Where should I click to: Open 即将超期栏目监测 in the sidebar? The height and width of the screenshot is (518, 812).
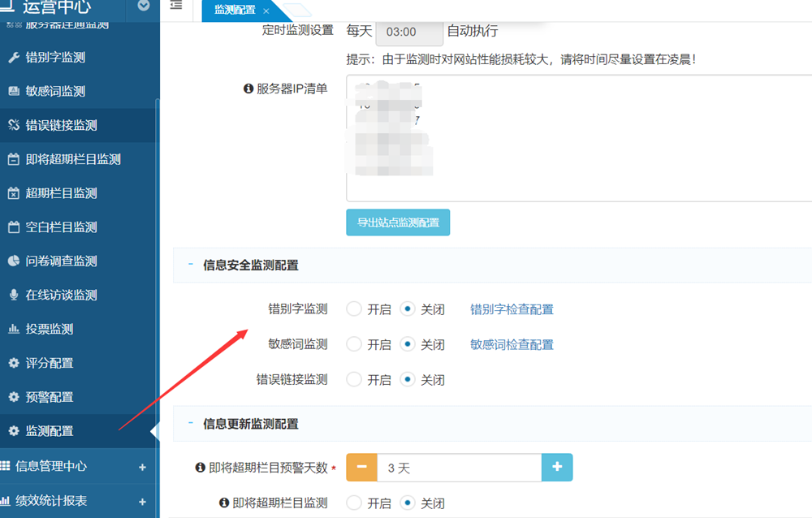tap(73, 159)
